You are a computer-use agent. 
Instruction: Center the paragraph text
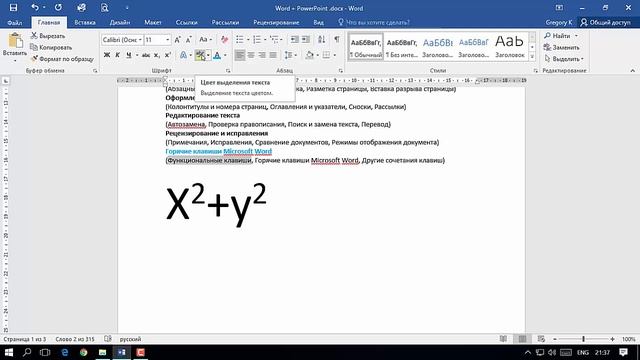pyautogui.click(x=251, y=55)
